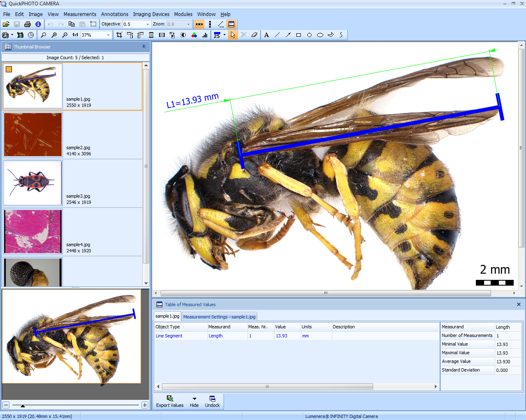526x420 pixels.
Task: Open the histogram display
Action: 205,35
